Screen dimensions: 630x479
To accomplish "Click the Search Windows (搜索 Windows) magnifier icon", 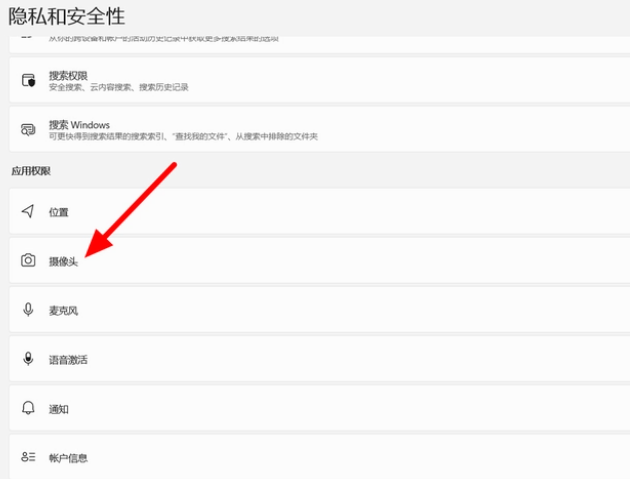I will (29, 130).
